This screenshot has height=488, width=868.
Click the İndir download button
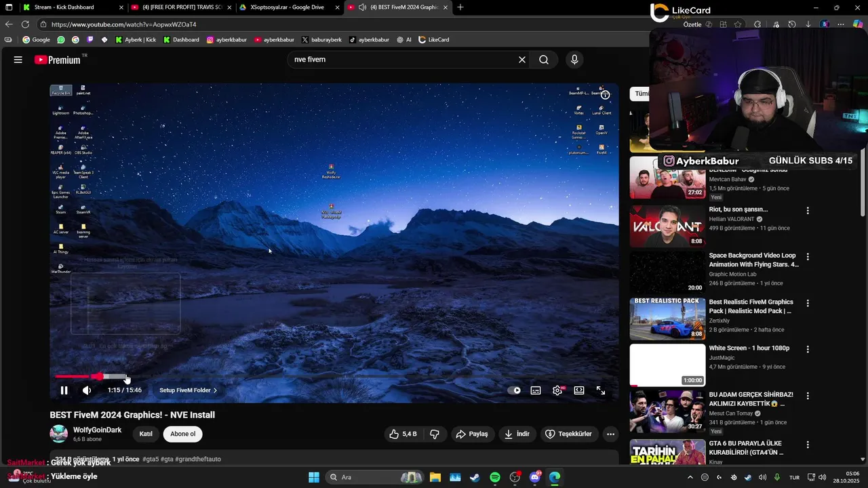coord(517,434)
